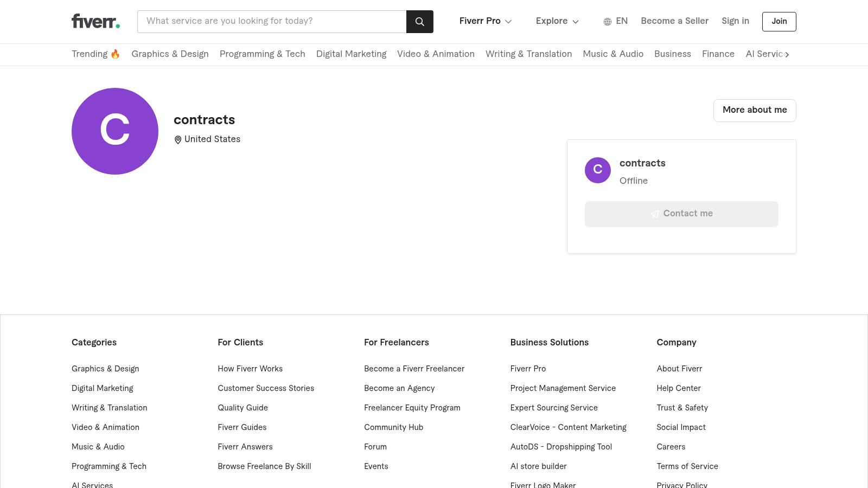Image resolution: width=868 pixels, height=488 pixels.
Task: Click the Sign in link
Action: (x=735, y=21)
